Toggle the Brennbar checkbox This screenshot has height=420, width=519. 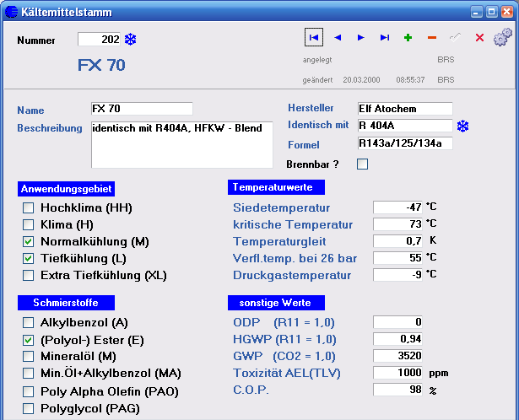tap(362, 164)
